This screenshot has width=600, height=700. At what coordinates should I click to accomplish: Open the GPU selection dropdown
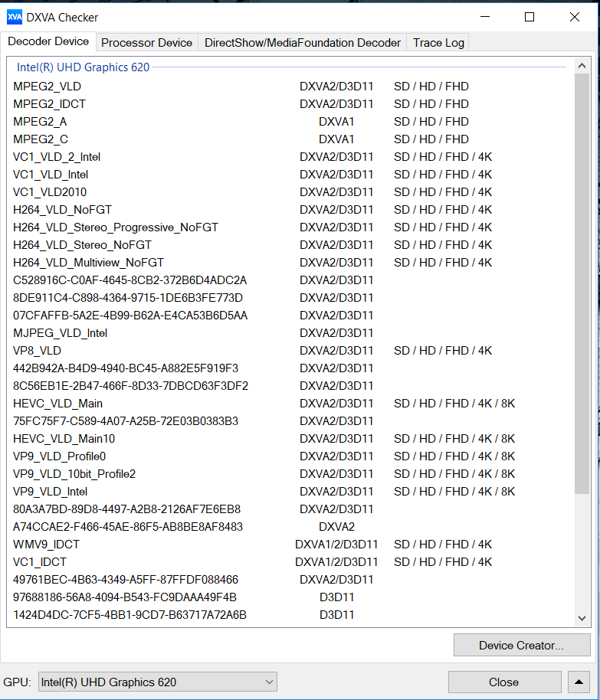(158, 682)
